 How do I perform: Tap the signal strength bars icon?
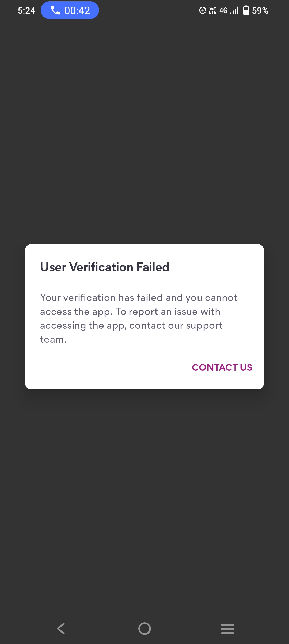[x=234, y=10]
